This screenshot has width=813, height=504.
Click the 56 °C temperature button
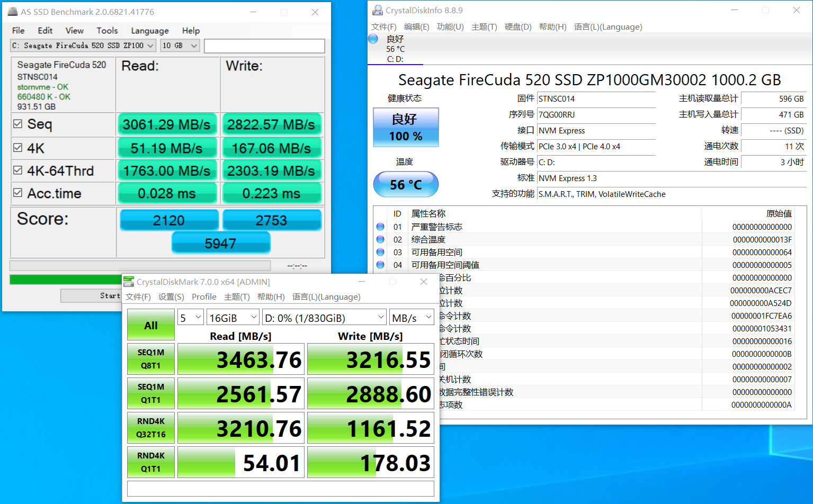406,184
